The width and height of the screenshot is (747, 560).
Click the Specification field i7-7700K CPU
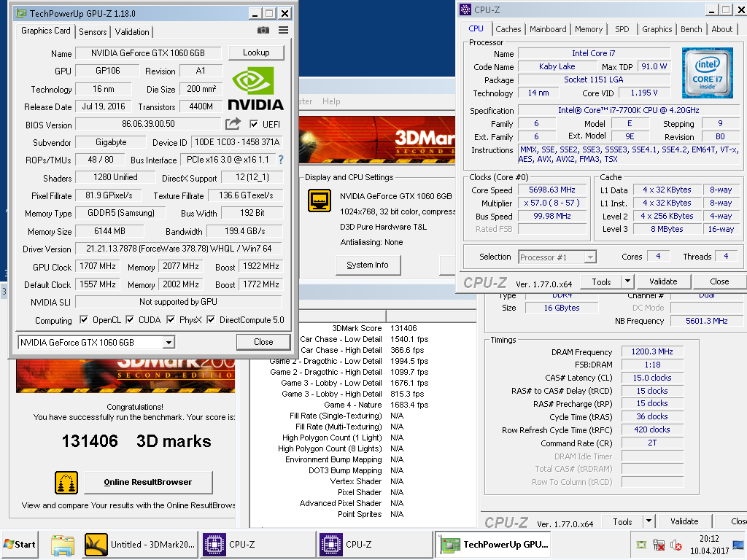pyautogui.click(x=628, y=111)
